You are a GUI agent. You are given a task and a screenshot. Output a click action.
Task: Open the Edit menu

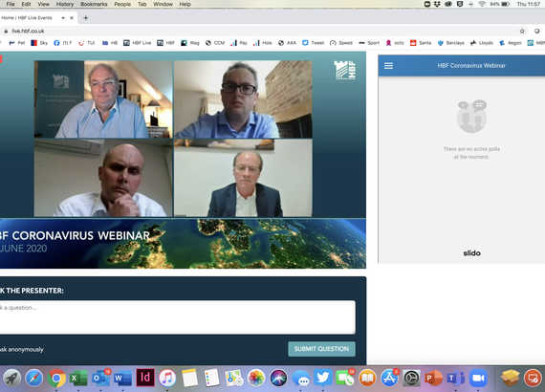[x=26, y=4]
